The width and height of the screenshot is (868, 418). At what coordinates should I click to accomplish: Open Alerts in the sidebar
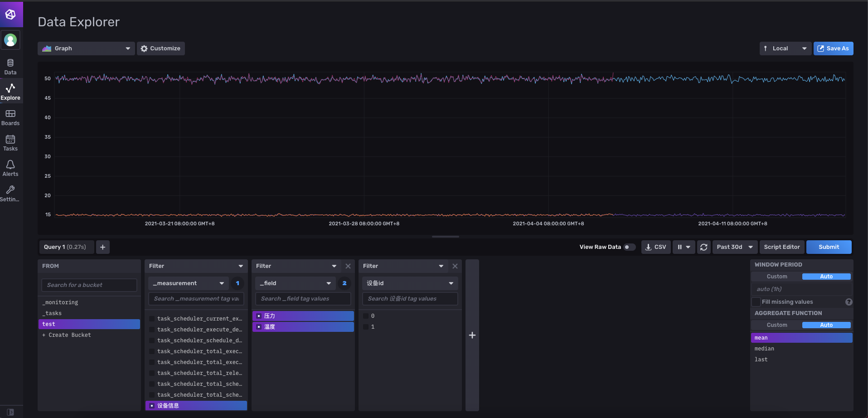[x=10, y=168]
